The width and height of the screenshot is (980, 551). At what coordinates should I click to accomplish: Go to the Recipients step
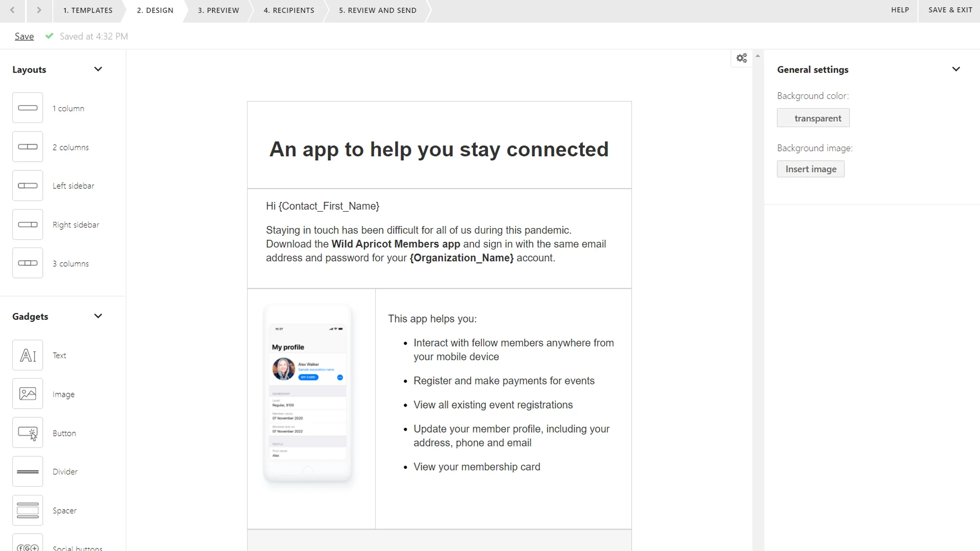pos(288,10)
